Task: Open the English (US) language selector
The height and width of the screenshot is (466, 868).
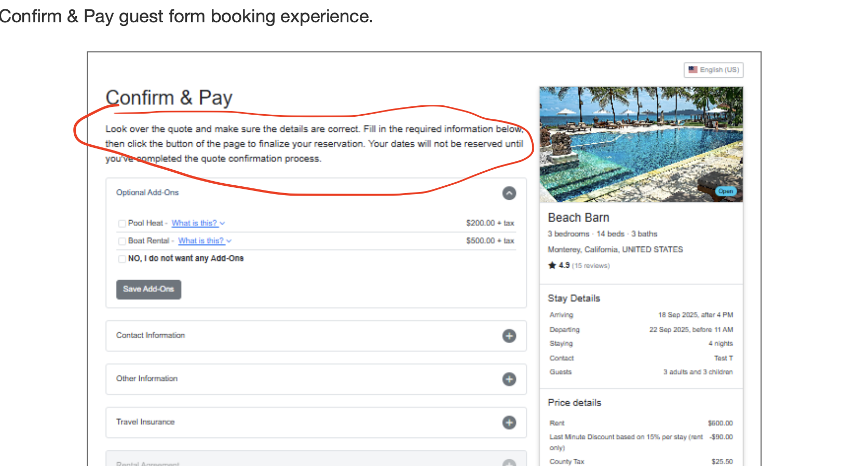Action: (x=713, y=70)
